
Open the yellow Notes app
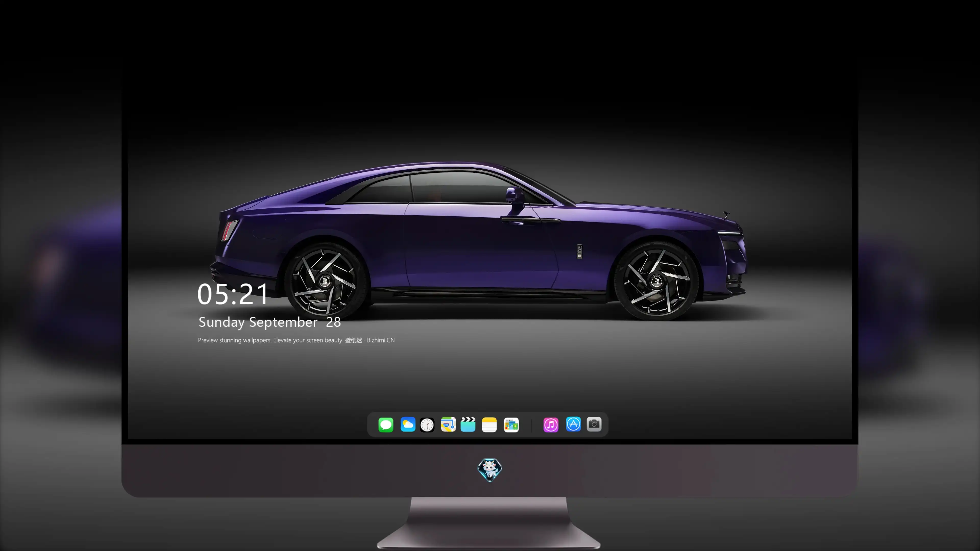coord(489,425)
